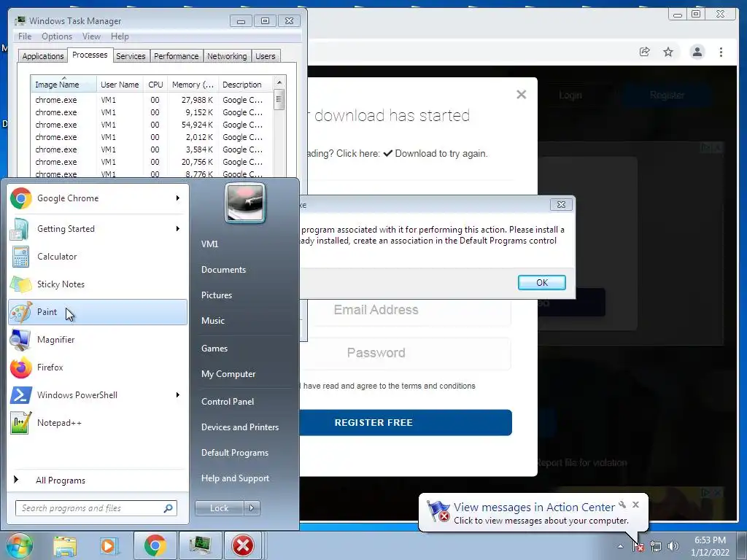Viewport: 747px width, 560px height.
Task: Sort processes by CPU column
Action: point(155,85)
